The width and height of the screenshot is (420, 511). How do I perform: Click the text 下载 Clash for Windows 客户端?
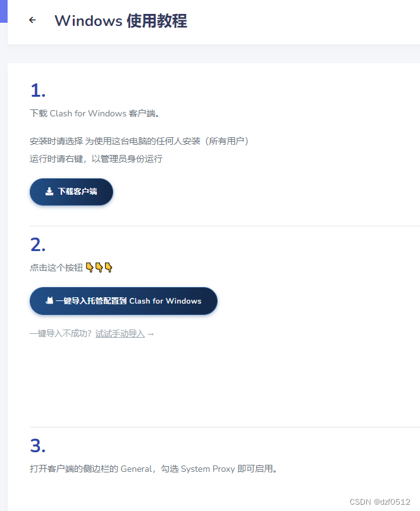coord(94,113)
